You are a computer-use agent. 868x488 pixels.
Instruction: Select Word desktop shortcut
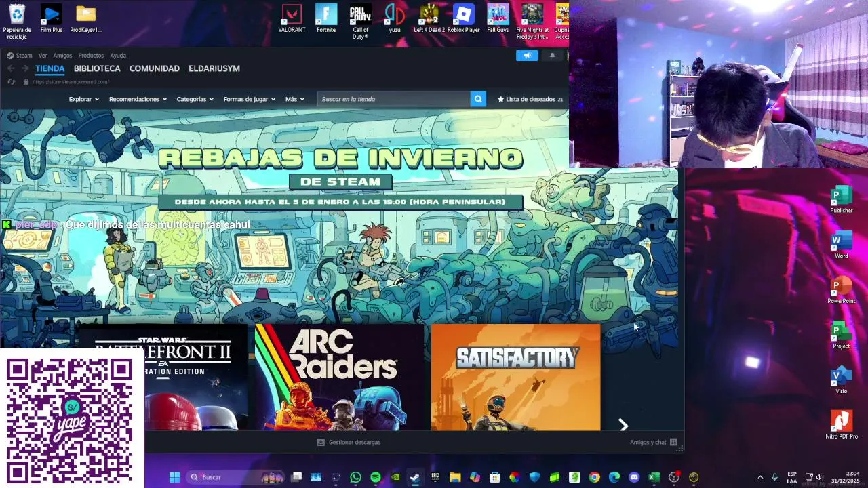click(842, 245)
